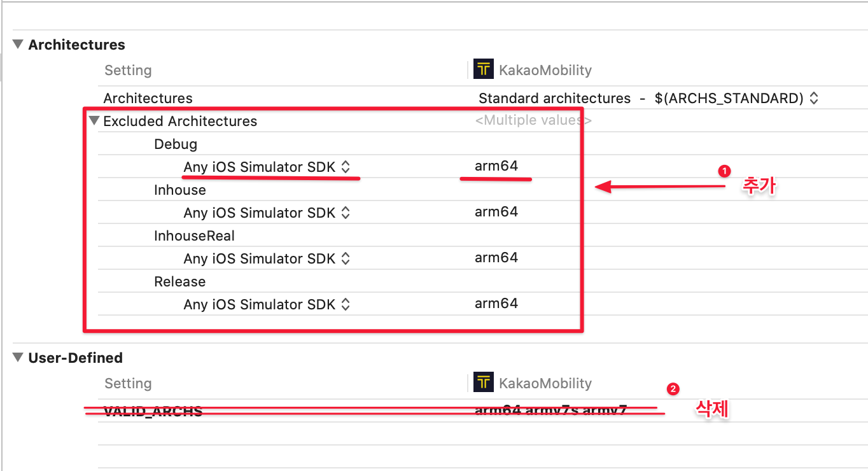Image resolution: width=868 pixels, height=471 pixels.
Task: Select the InhouseReal configuration row
Action: (x=194, y=236)
